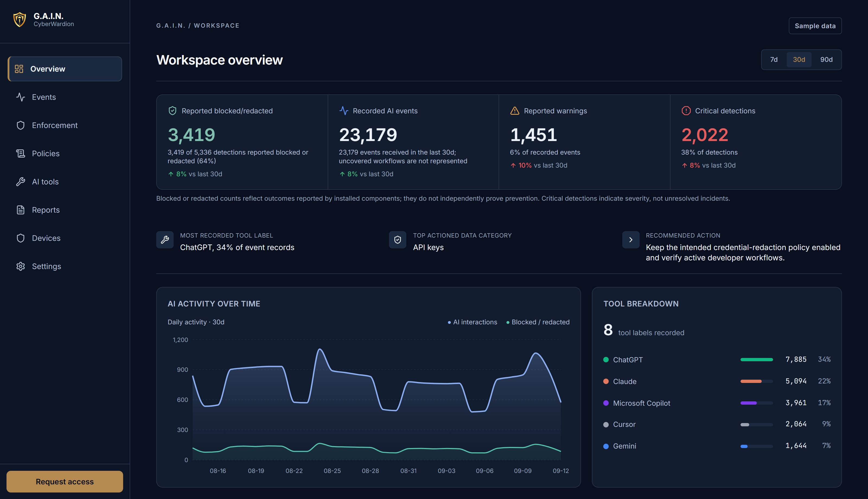The width and height of the screenshot is (868, 499).
Task: Click the G.A.I.N. shield logo icon
Action: 20,20
